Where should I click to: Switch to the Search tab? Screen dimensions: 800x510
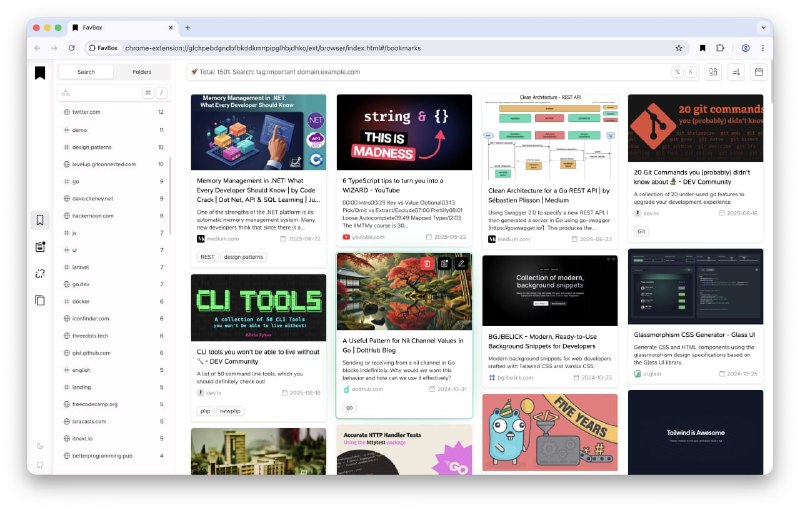click(x=86, y=72)
